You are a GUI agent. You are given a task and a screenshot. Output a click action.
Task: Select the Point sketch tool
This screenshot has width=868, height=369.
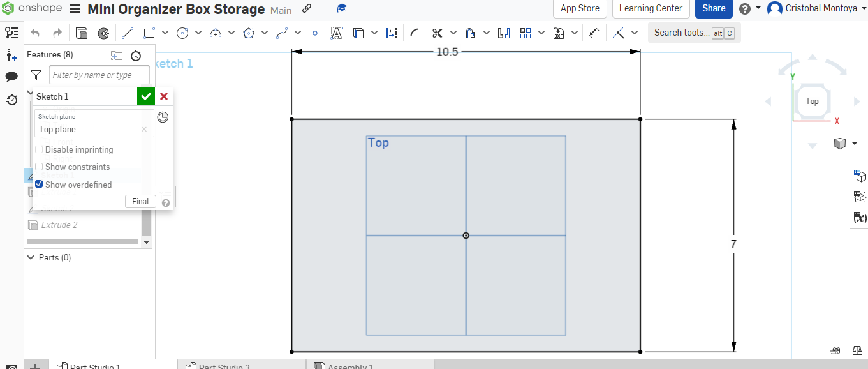[x=315, y=33]
